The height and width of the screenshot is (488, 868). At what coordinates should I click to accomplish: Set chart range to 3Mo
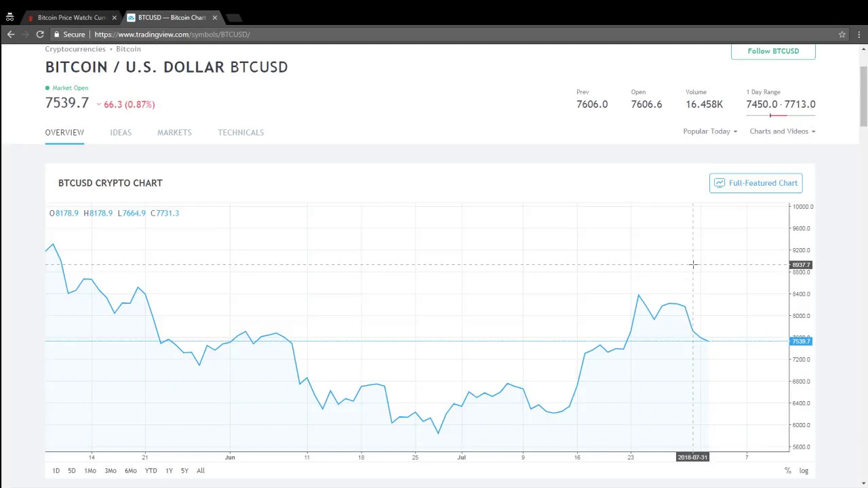(110, 470)
